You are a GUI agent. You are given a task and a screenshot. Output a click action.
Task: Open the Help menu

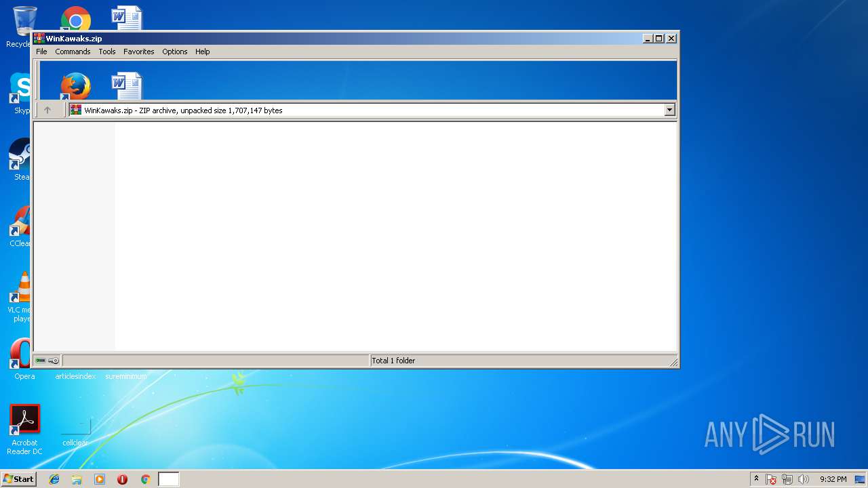(203, 52)
